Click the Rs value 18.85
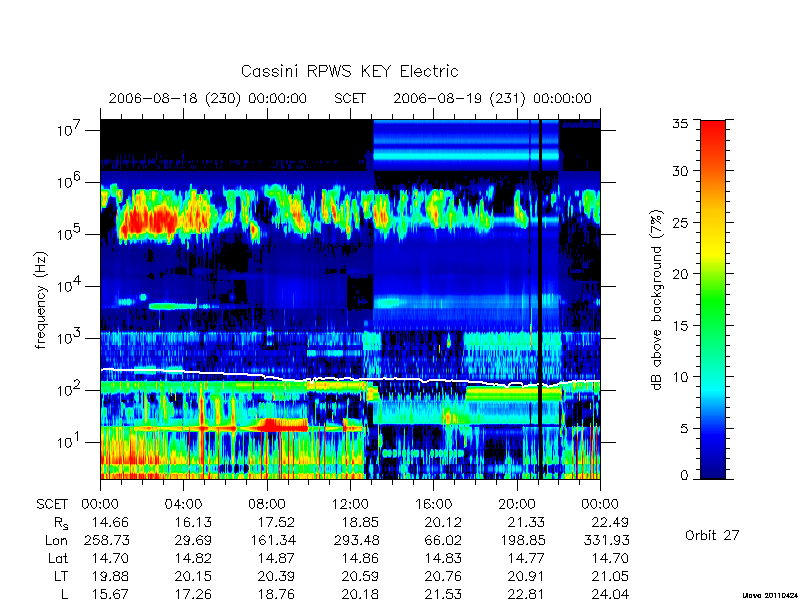800x600 pixels. pos(360,522)
